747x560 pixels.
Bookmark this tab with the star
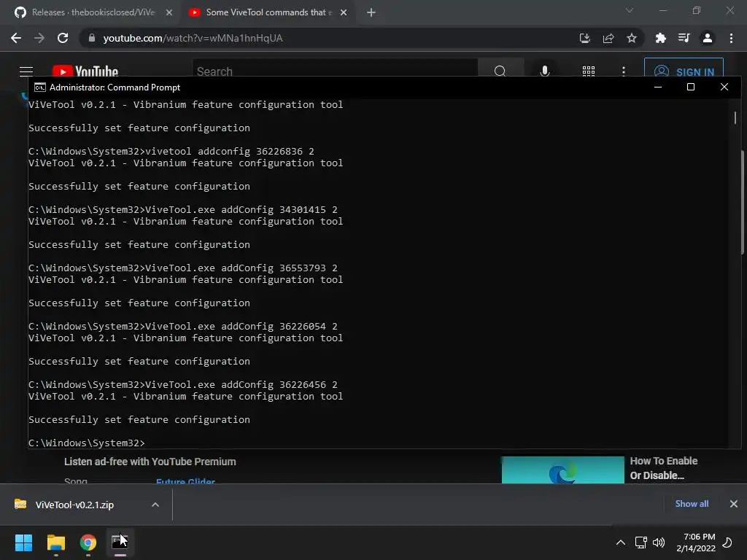[632, 38]
